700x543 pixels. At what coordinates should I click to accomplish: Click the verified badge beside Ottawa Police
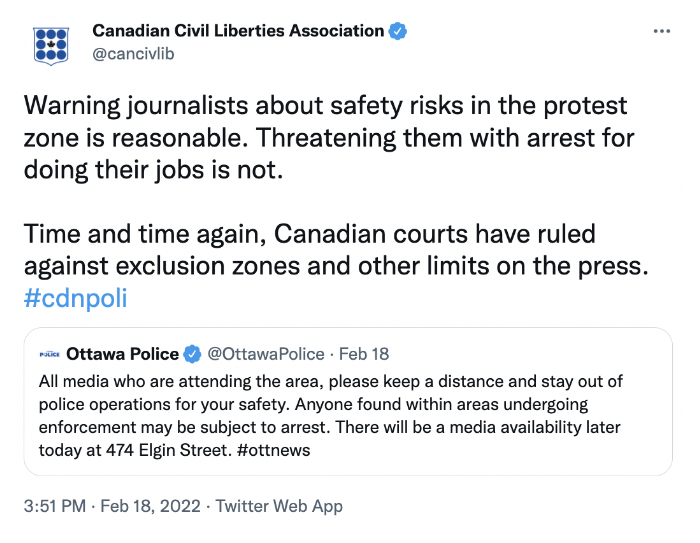pyautogui.click(x=192, y=354)
